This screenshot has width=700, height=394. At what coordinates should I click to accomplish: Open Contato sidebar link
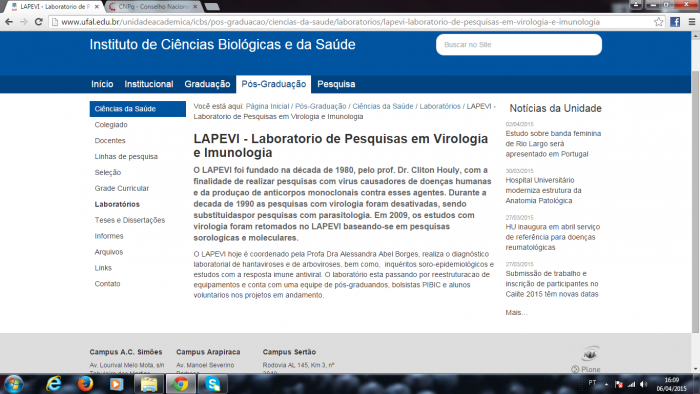[x=107, y=284]
